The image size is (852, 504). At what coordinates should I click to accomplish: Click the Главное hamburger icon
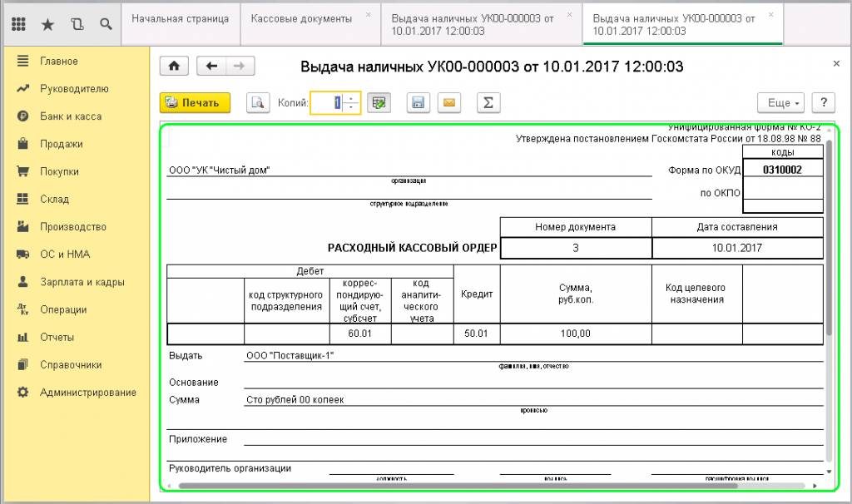(22, 61)
